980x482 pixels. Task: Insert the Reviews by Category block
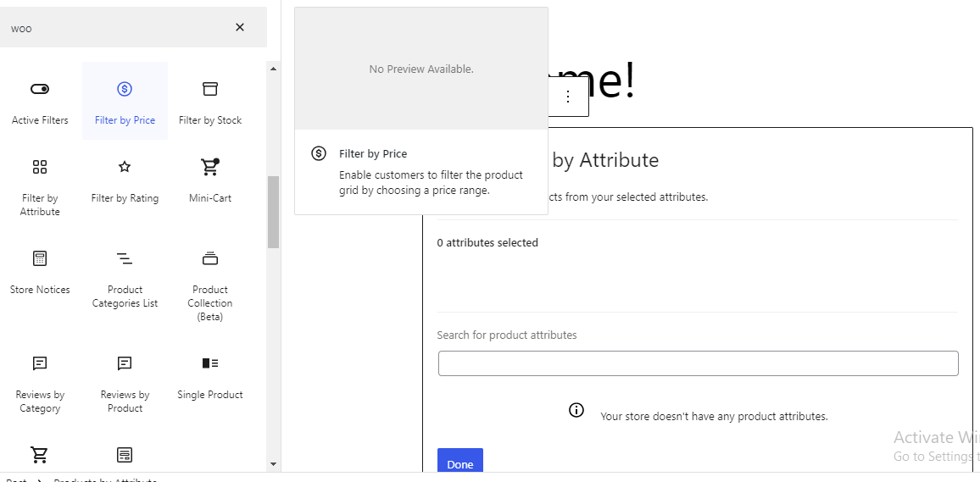[x=40, y=384]
